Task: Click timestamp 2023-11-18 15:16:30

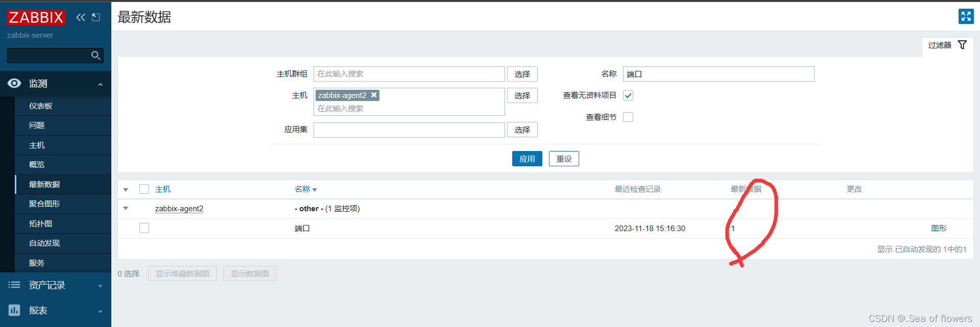Action: (650, 228)
